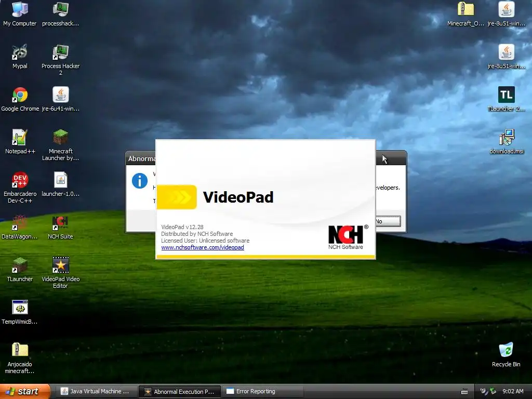Select launcher-1.0... jar file icon

pyautogui.click(x=60, y=184)
